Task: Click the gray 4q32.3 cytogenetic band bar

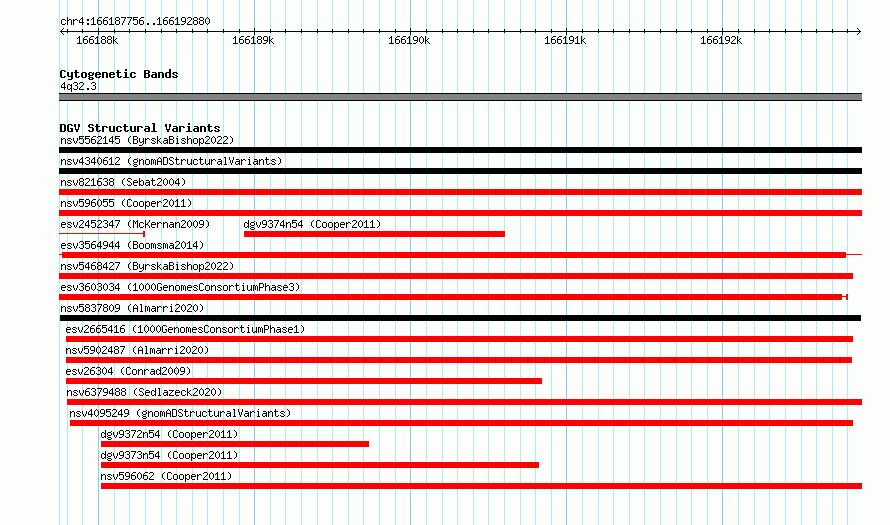Action: (460, 97)
